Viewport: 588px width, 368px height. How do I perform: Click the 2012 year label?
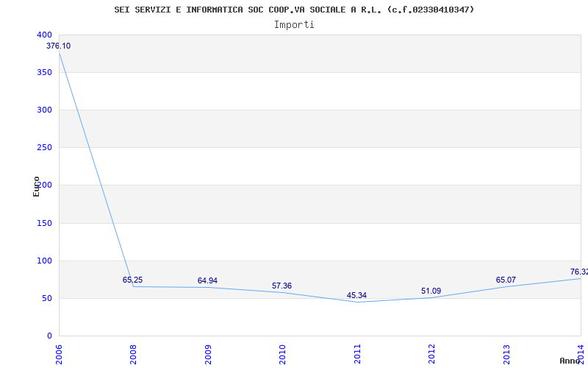432,355
